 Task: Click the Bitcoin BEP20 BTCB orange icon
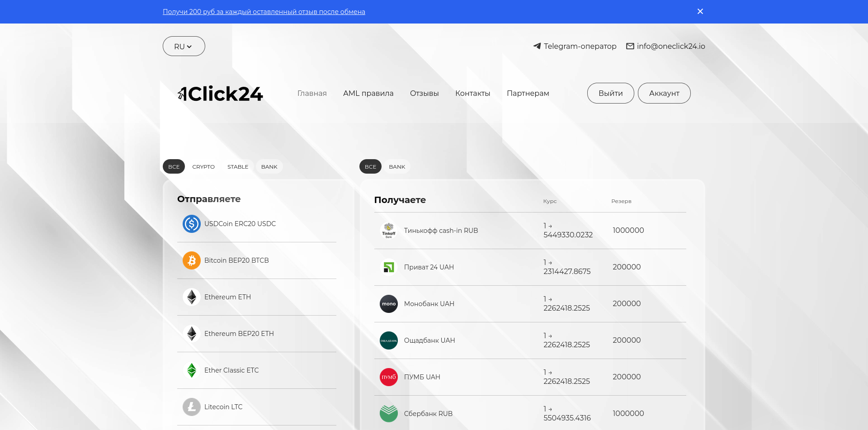coord(192,260)
